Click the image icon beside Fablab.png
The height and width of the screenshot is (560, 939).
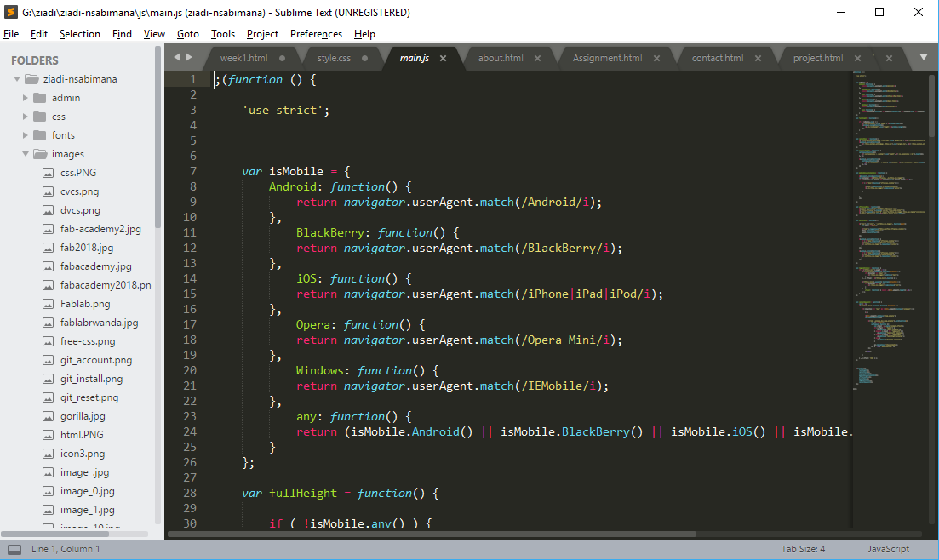[49, 304]
